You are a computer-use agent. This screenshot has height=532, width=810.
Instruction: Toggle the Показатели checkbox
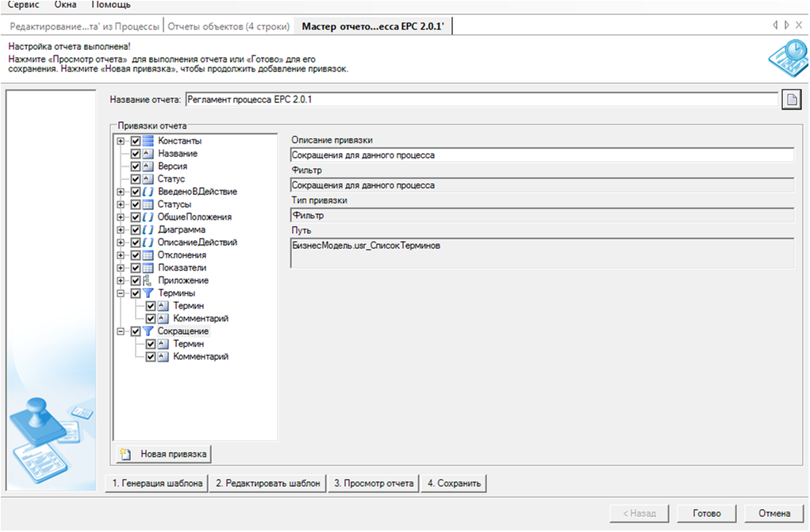[136, 268]
